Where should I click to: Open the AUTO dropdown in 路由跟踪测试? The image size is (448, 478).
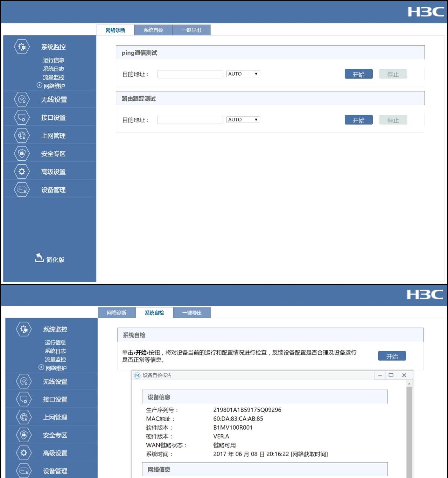243,119
